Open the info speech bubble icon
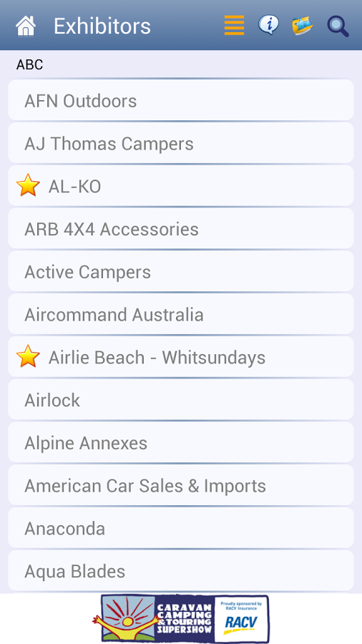The width and height of the screenshot is (362, 644). point(268,25)
